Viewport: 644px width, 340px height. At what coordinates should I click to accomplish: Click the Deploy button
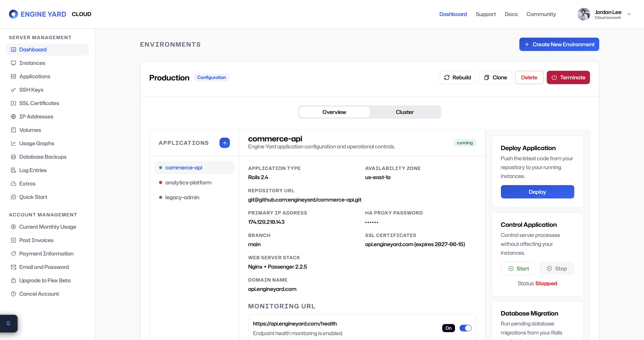coord(537,192)
